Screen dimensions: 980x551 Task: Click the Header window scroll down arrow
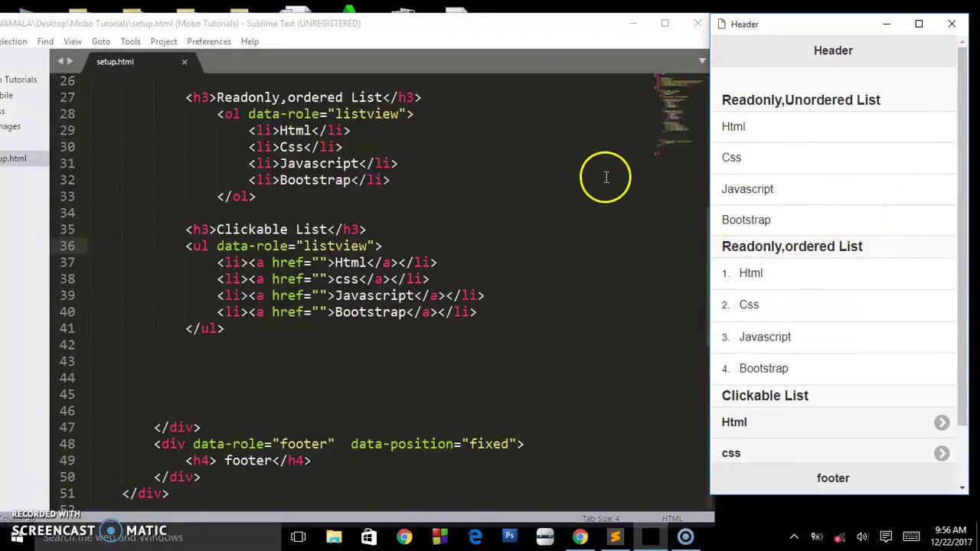[x=962, y=487]
